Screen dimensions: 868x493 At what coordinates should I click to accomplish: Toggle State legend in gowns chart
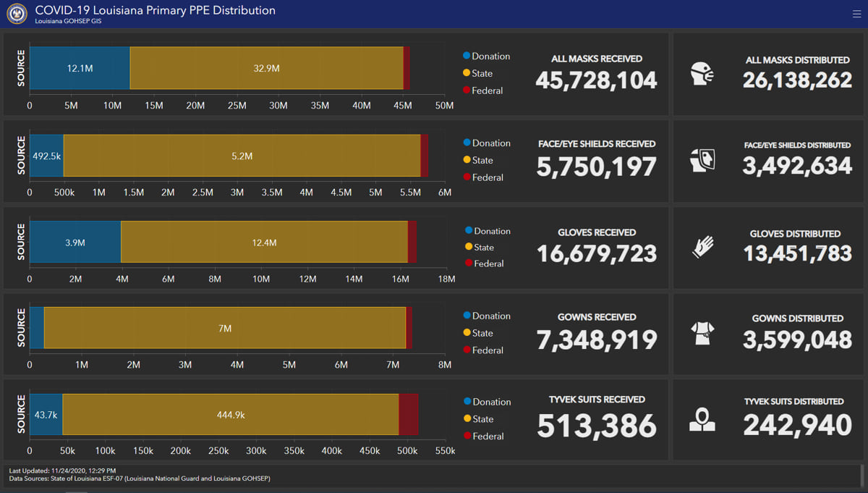tap(478, 333)
